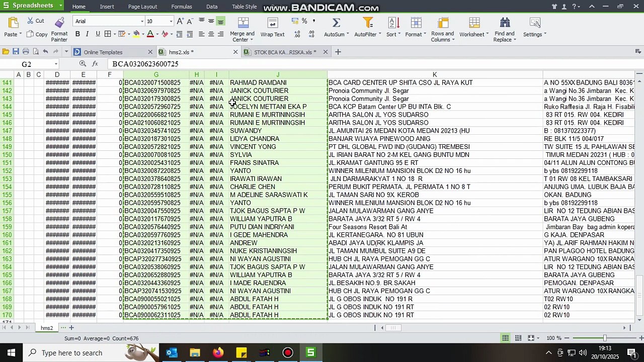Toggle underline formatting
Screen dimensions: 644x362
pyautogui.click(x=98, y=34)
